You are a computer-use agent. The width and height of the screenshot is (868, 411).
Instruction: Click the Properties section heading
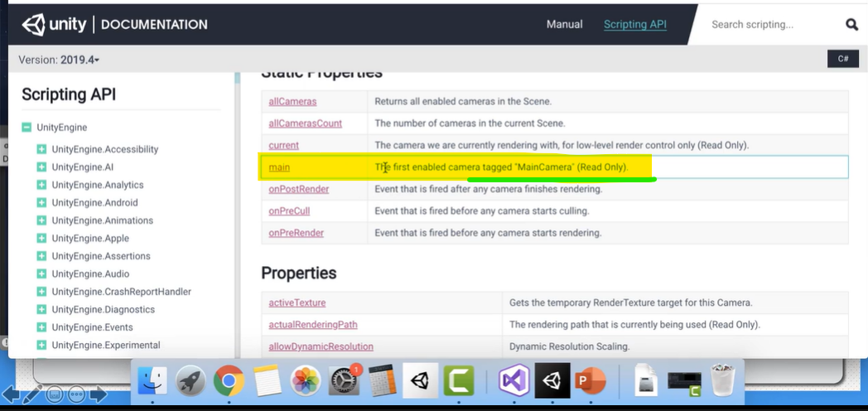299,273
